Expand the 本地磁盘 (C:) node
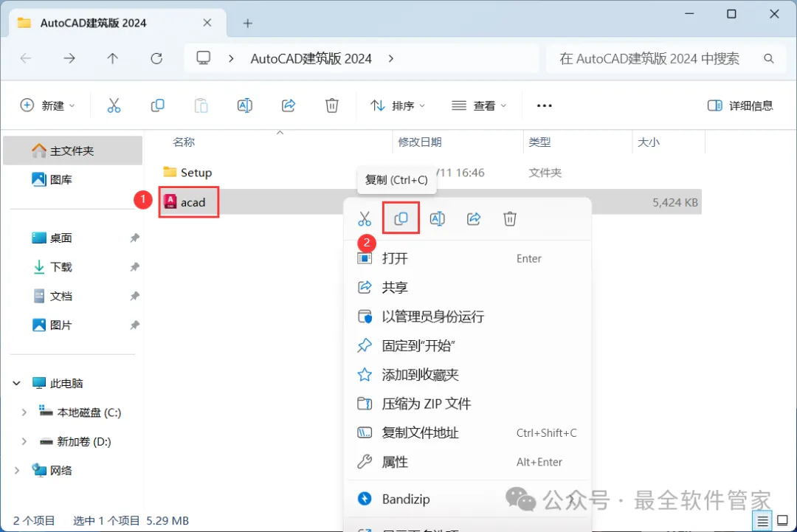797x532 pixels. pyautogui.click(x=24, y=412)
